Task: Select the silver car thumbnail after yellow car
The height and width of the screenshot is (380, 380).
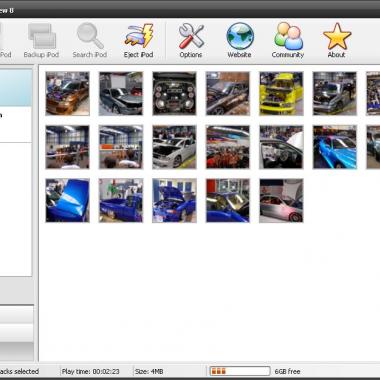Action: coord(335,94)
